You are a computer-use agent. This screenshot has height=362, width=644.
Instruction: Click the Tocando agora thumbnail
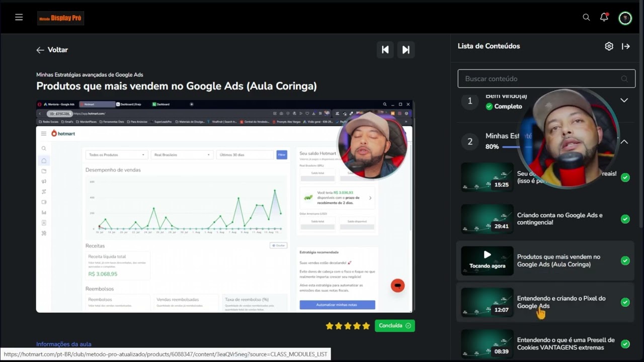pyautogui.click(x=488, y=260)
